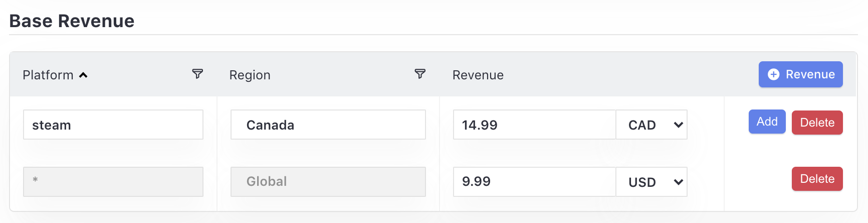Viewport: 868px width, 223px height.
Task: Focus the Canada region input field
Action: click(328, 125)
